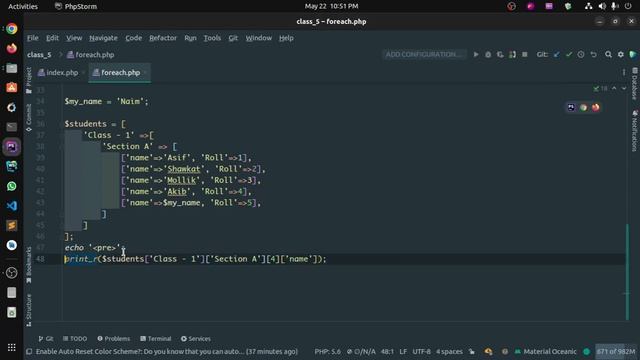This screenshot has height=360, width=640.
Task: Open the Material Oceanic theme switcher
Action: coord(545,351)
